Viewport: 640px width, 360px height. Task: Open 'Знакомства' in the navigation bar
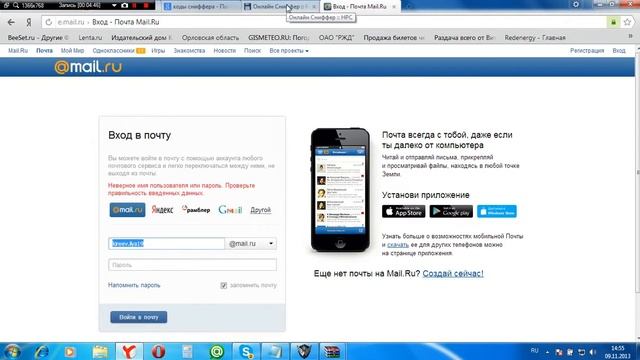coord(189,51)
